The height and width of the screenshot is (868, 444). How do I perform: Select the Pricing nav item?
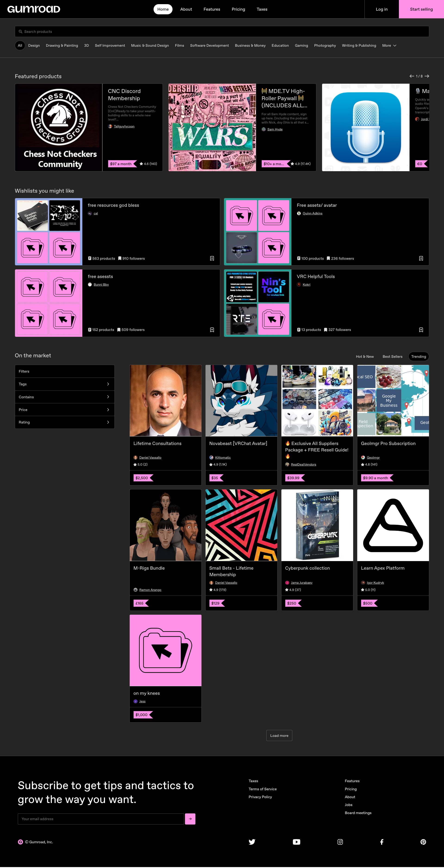click(238, 9)
